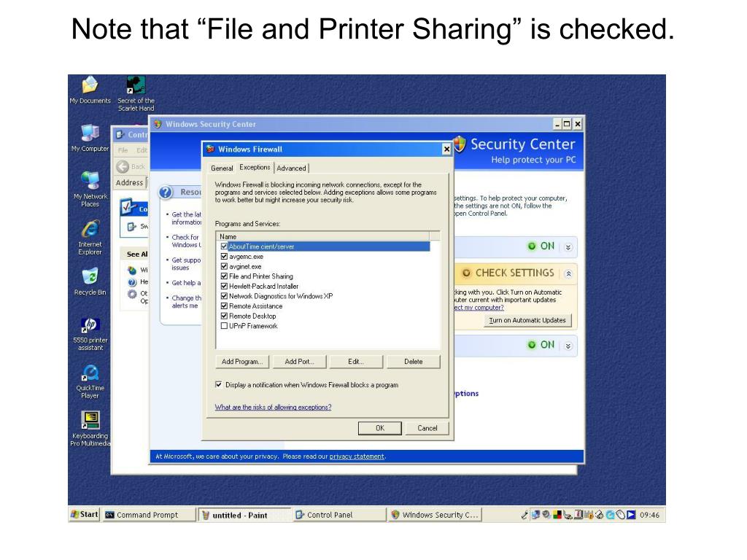Click the Security Center shield logo

click(x=460, y=144)
